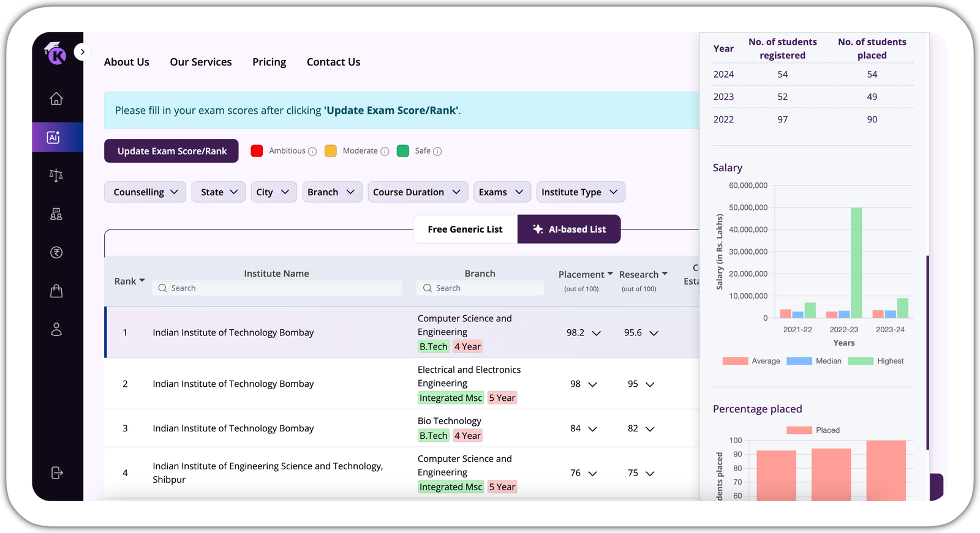Click info icon next to Safe
The width and height of the screenshot is (980, 533).
[x=437, y=152]
